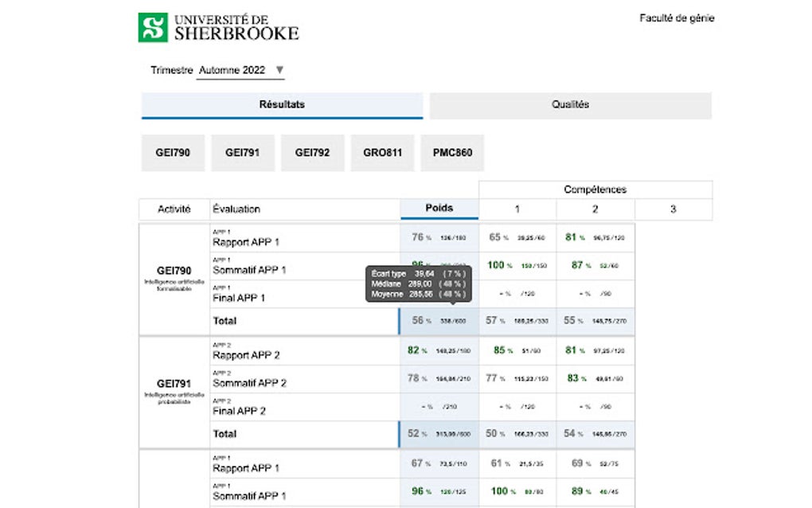View course GRO811
Image resolution: width=812 pixels, height=508 pixels.
tap(381, 152)
